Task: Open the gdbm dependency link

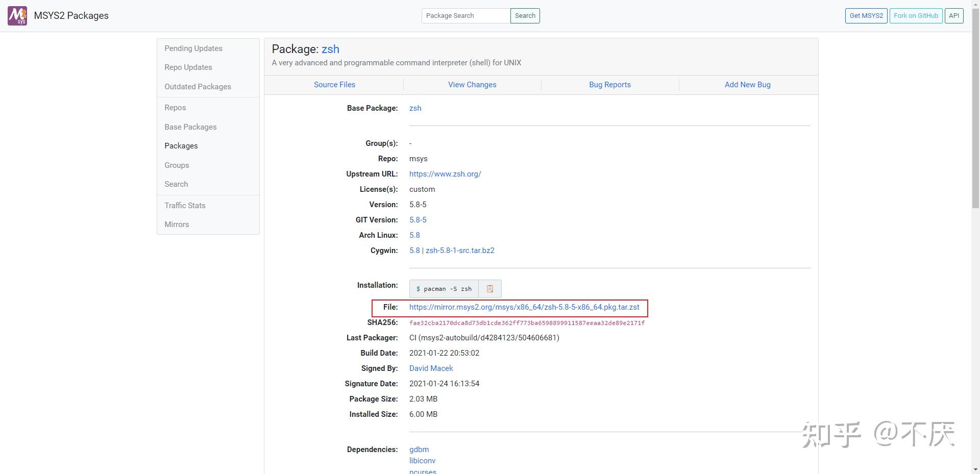Action: pos(419,450)
